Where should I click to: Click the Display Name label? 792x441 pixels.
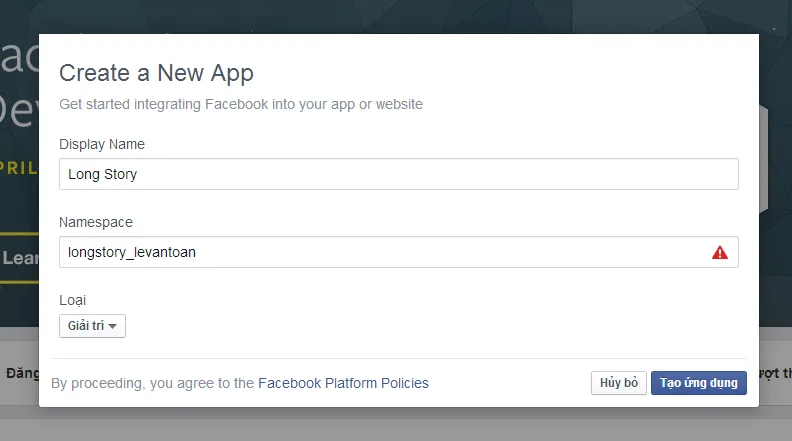[x=102, y=145]
